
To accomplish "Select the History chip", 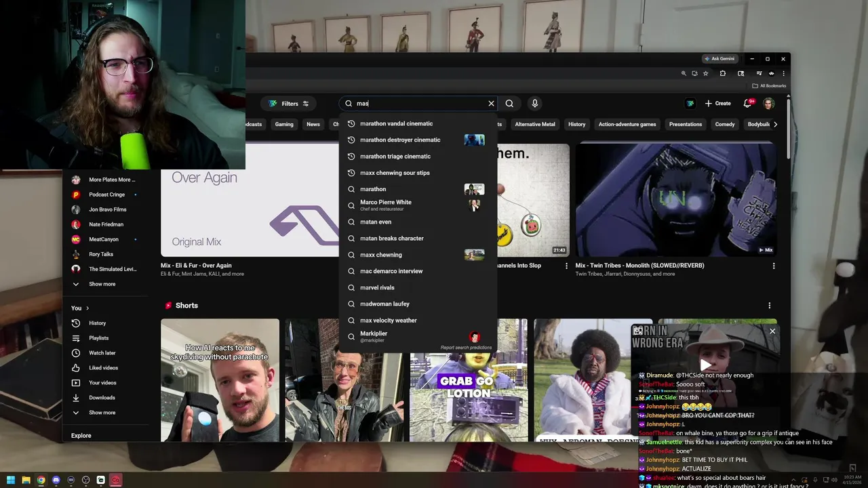I will point(576,125).
